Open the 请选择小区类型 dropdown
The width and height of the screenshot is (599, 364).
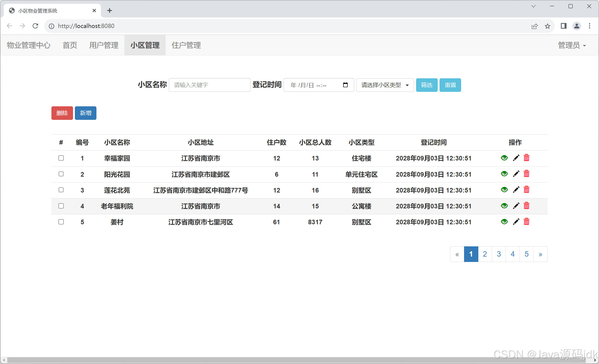(x=385, y=85)
